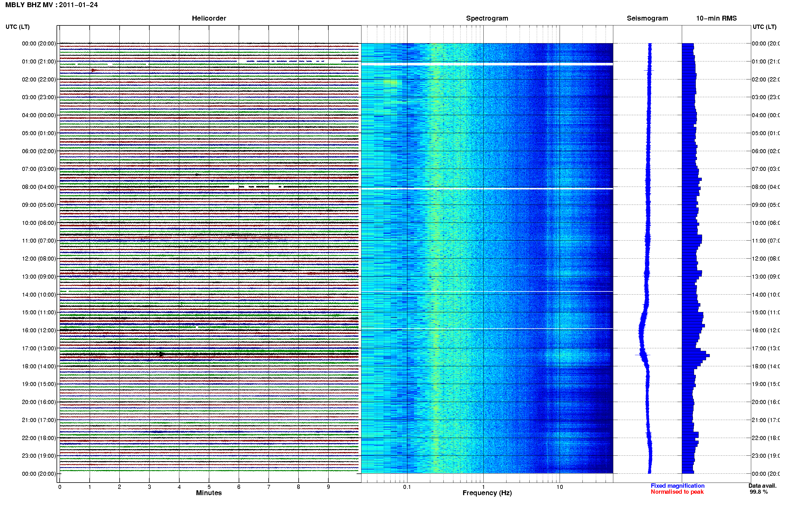Click the 'Minutes' axis title

pyautogui.click(x=209, y=493)
